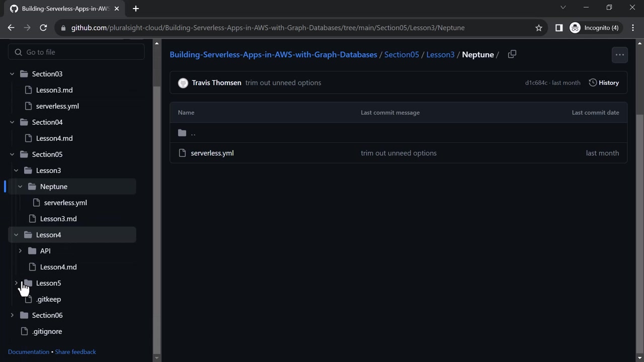Open the more options ellipsis button
Screen dimensions: 644x362
tap(620, 55)
